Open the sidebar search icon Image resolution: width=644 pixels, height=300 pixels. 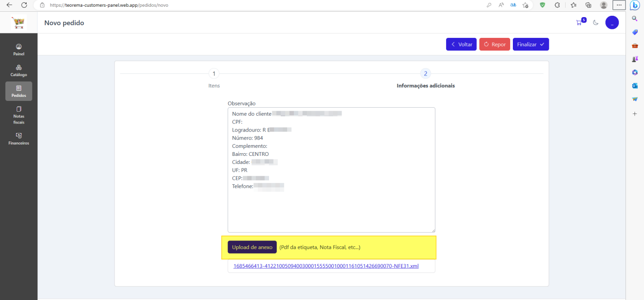coord(635,18)
